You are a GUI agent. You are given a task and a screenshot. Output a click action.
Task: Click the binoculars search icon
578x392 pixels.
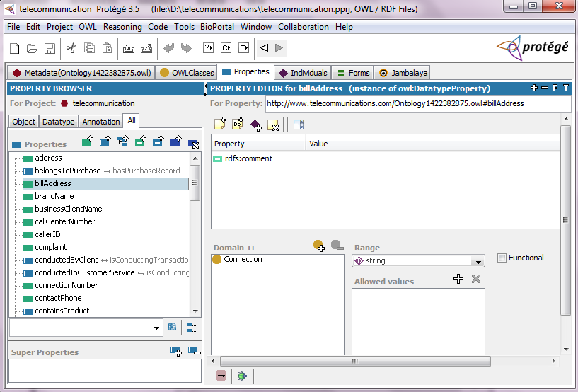click(x=172, y=327)
